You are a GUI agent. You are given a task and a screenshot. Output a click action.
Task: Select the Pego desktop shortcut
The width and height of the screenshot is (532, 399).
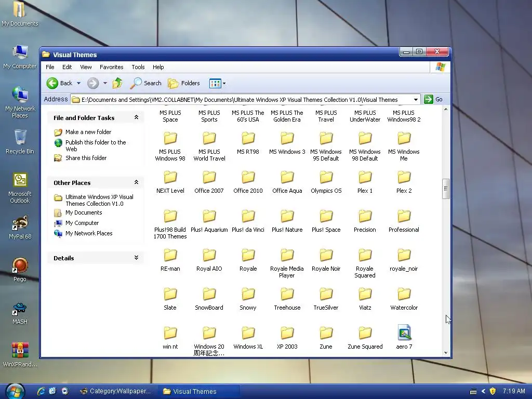pos(20,270)
